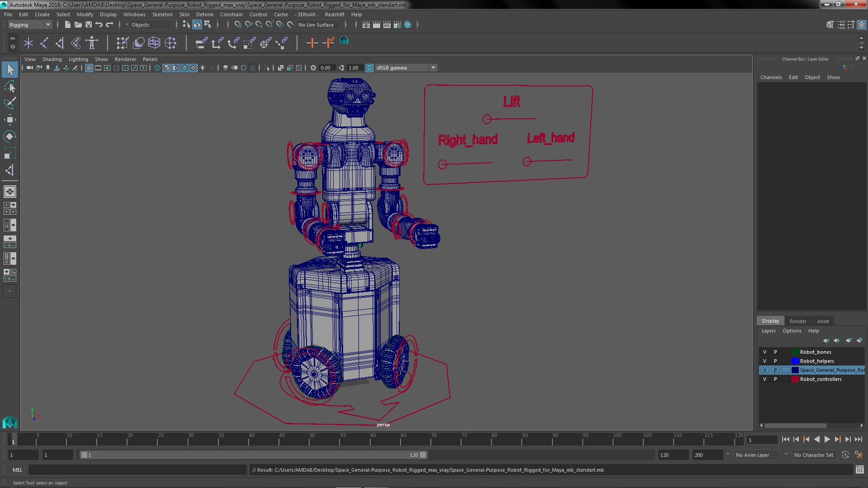This screenshot has width=868, height=488.
Task: Choose the Paint selection tool
Action: 10,103
